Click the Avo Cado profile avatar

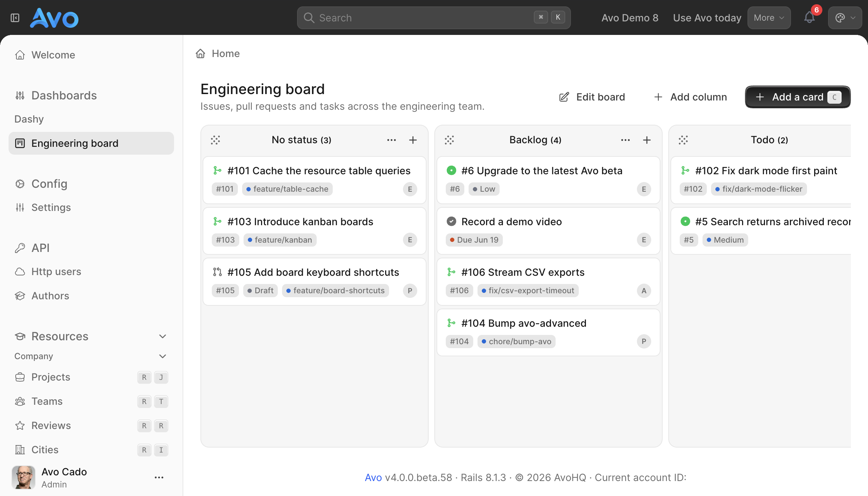coord(24,477)
